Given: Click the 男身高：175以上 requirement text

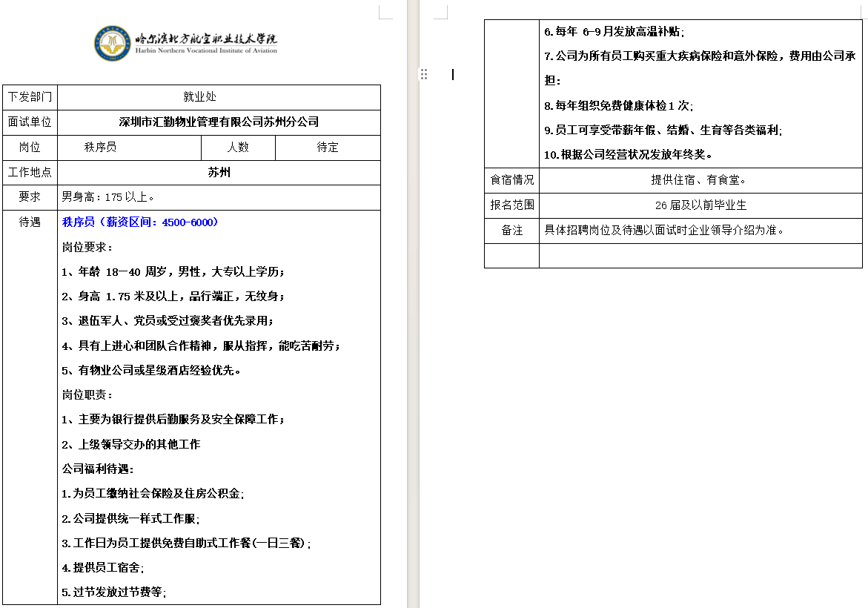Looking at the screenshot, I should 108,197.
